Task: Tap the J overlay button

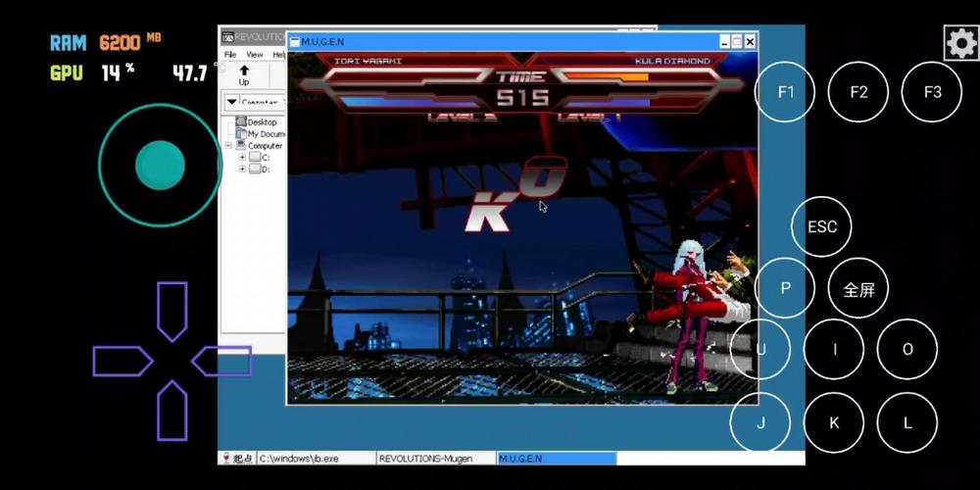Action: [760, 422]
